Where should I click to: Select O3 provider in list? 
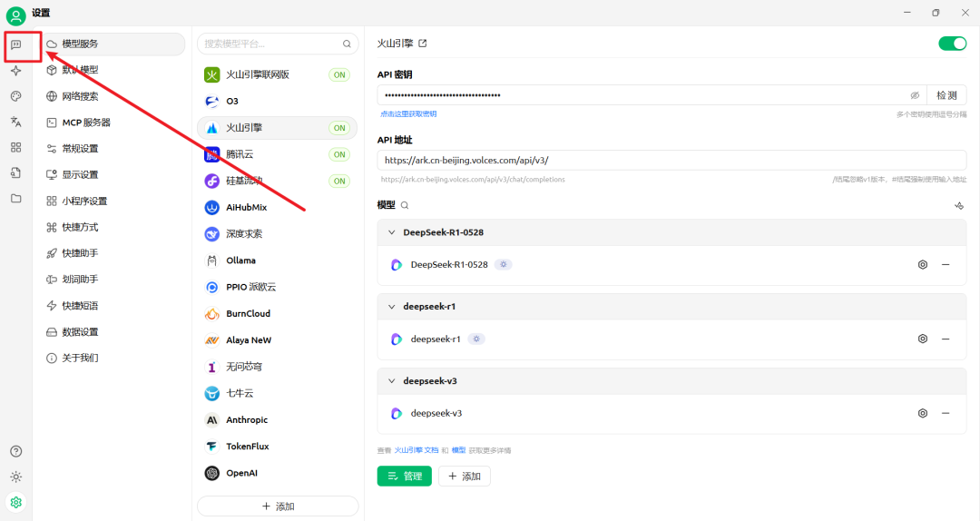click(x=278, y=101)
